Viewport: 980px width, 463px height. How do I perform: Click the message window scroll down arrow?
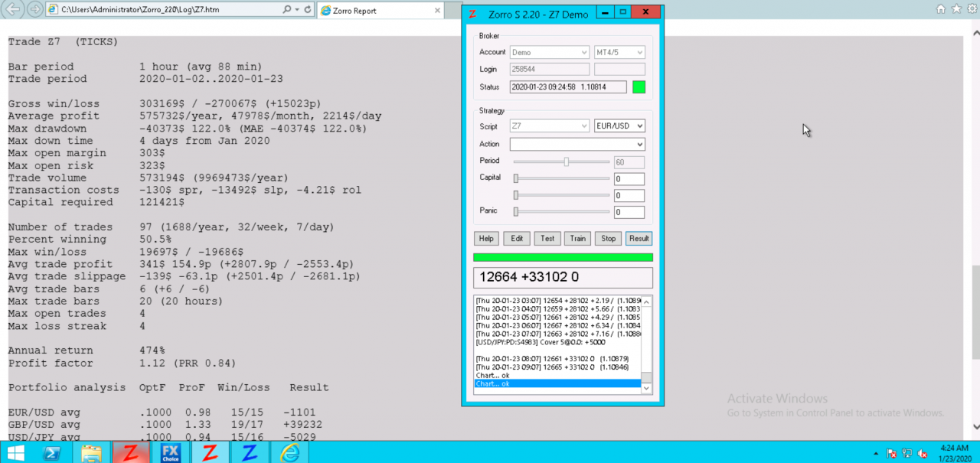[x=647, y=389]
